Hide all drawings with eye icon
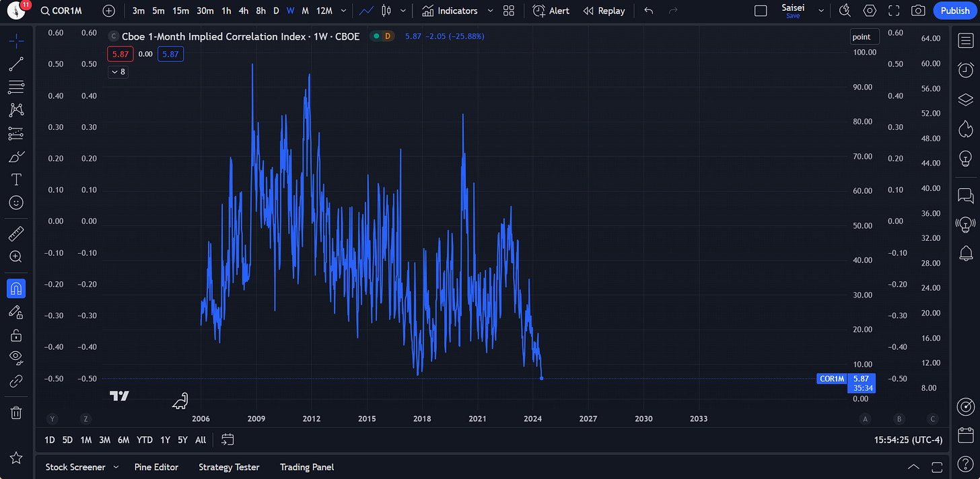The image size is (980, 479). 16,357
